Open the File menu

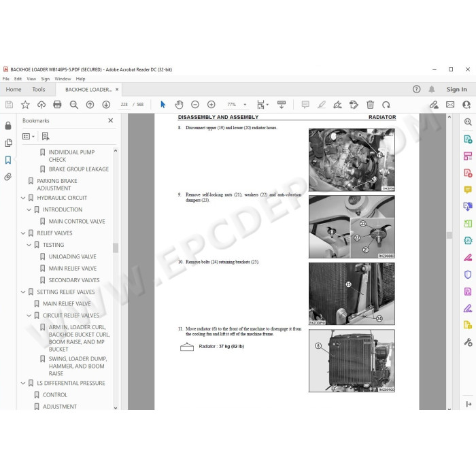(5, 79)
